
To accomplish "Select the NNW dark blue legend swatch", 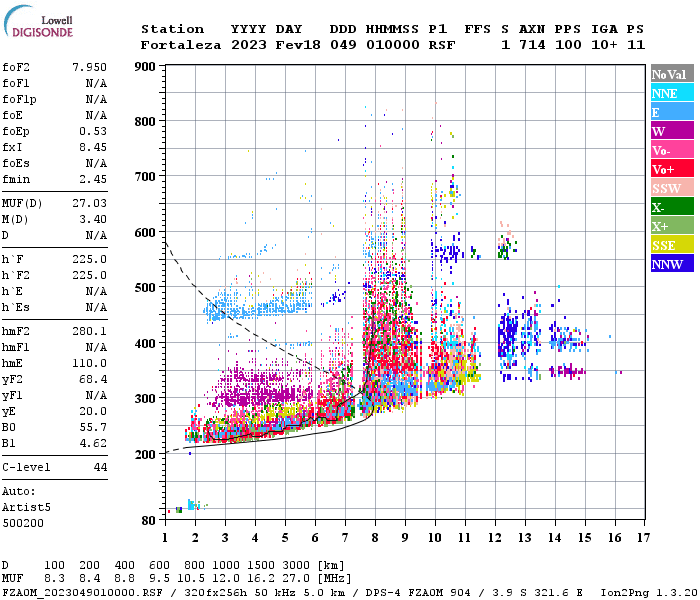I will 672,264.
